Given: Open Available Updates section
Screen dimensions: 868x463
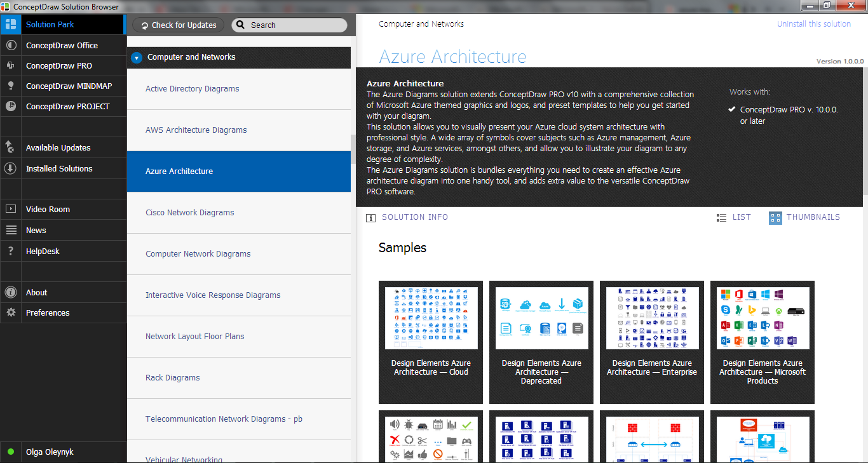Looking at the screenshot, I should (63, 147).
